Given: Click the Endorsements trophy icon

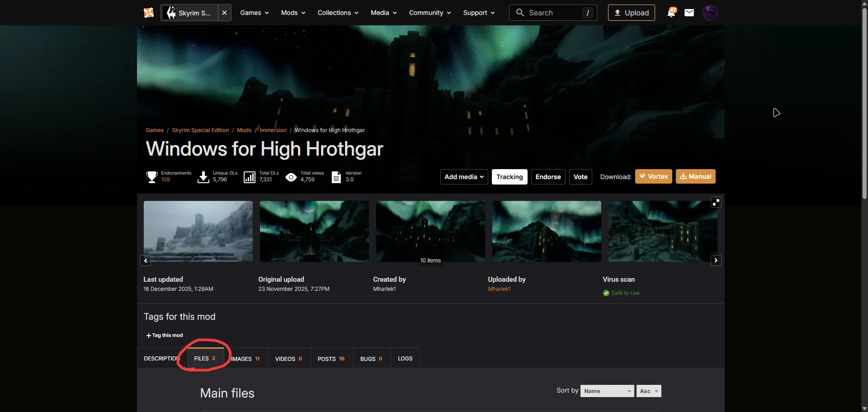Looking at the screenshot, I should point(152,177).
